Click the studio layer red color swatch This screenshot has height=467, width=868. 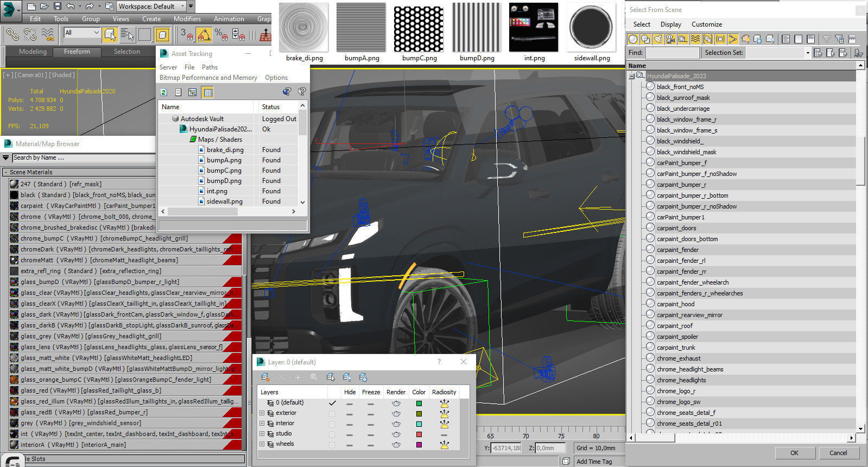coord(419,434)
